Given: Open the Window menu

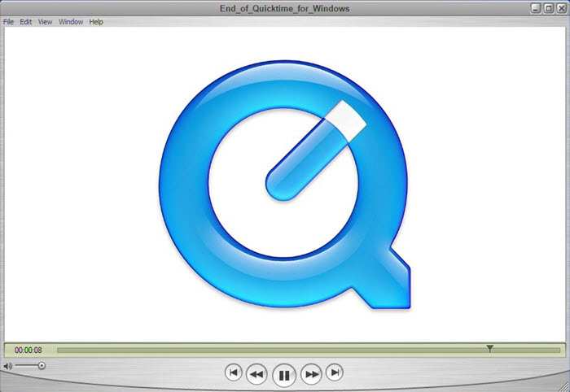Looking at the screenshot, I should (x=71, y=22).
